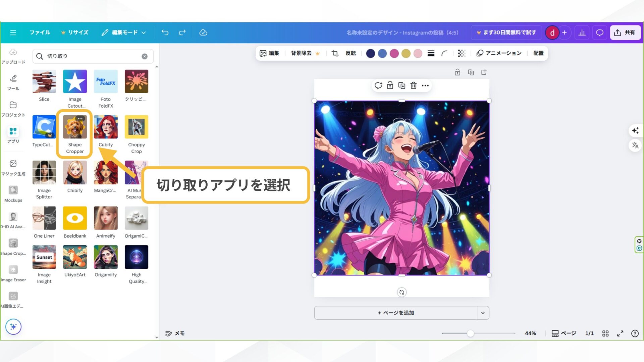Viewport: 644px width, 362px height.
Task: Toggle the lock on the selected image
Action: tap(390, 85)
